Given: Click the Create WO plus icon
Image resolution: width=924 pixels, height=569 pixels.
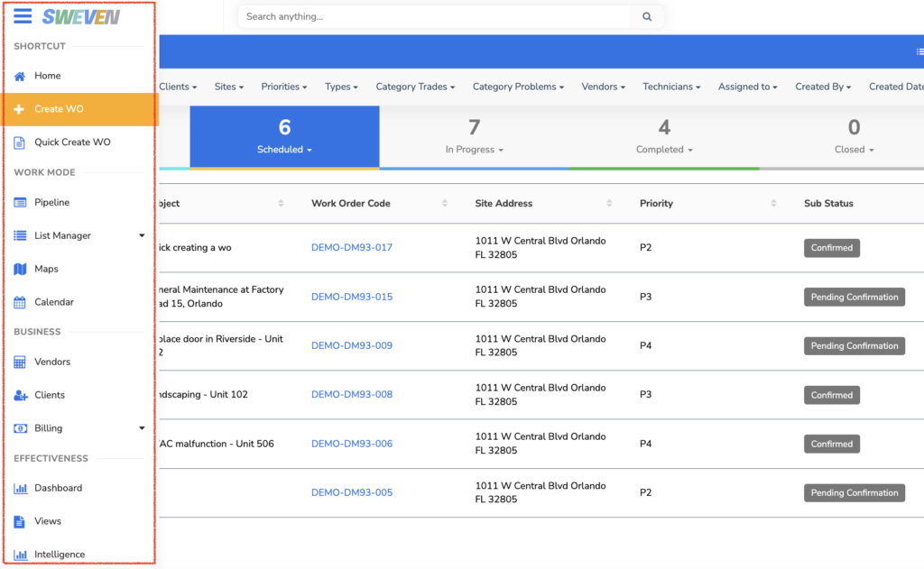Looking at the screenshot, I should pos(19,109).
